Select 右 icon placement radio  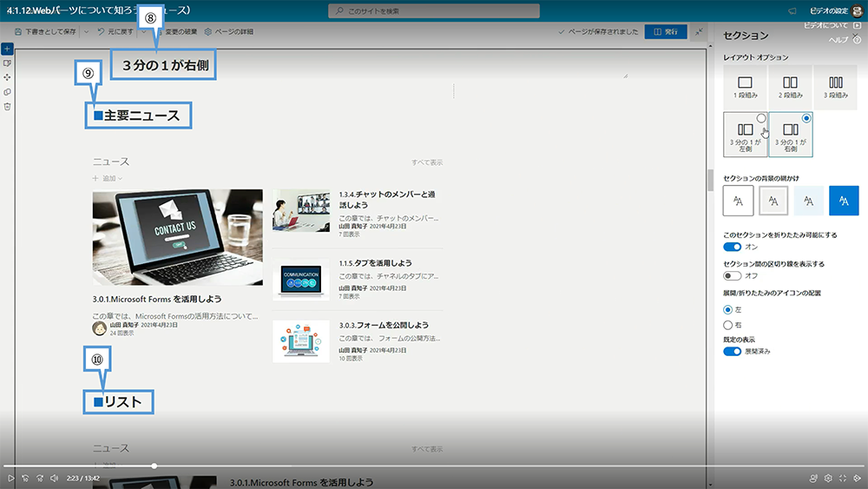(728, 325)
